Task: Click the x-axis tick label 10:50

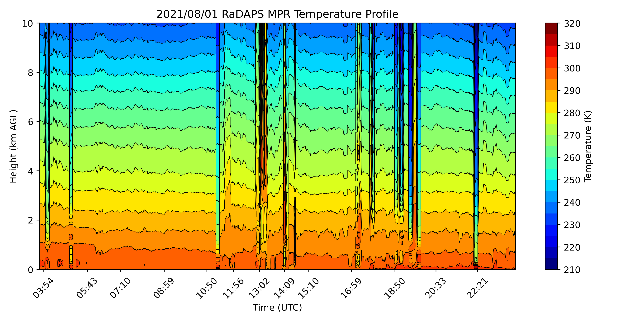Action: pos(207,288)
